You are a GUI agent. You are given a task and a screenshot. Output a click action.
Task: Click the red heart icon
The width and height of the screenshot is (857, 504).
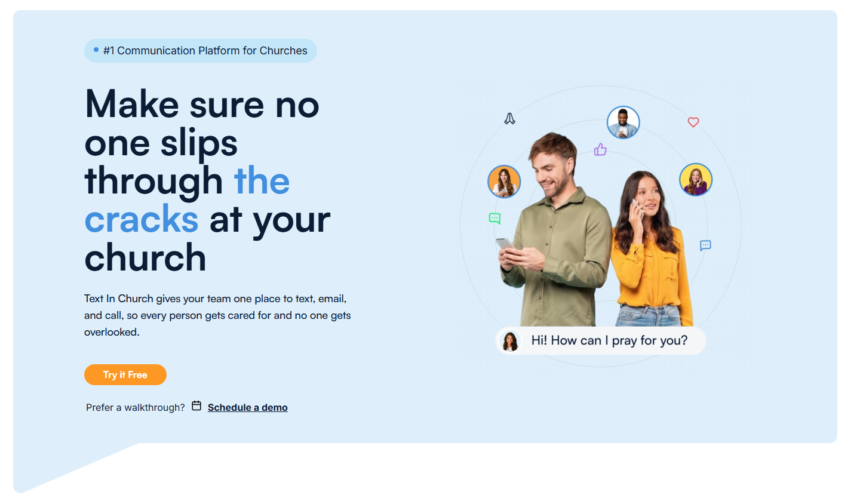(693, 122)
